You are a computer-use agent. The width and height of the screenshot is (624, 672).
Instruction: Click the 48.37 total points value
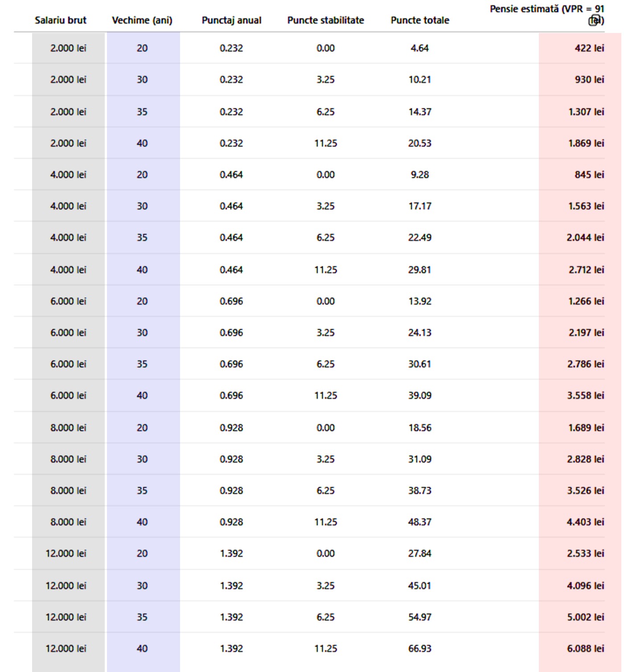(x=420, y=522)
